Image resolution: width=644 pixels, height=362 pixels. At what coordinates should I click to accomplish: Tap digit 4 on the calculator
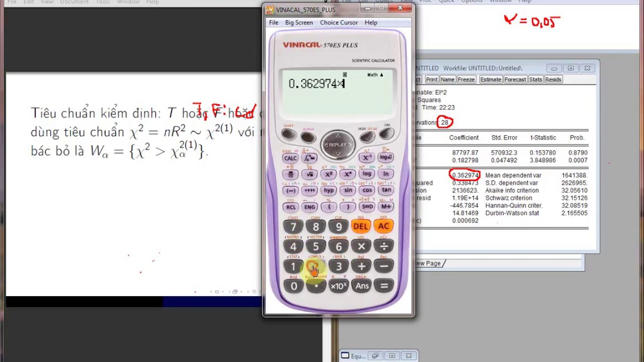pyautogui.click(x=293, y=246)
